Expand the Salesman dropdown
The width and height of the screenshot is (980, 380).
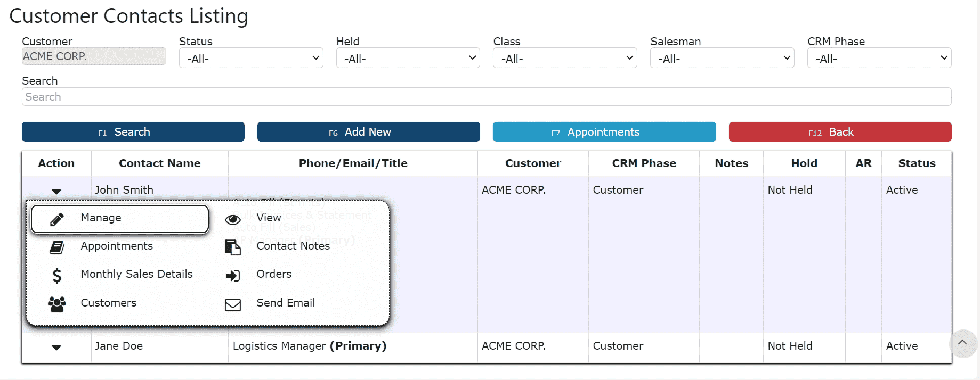722,58
